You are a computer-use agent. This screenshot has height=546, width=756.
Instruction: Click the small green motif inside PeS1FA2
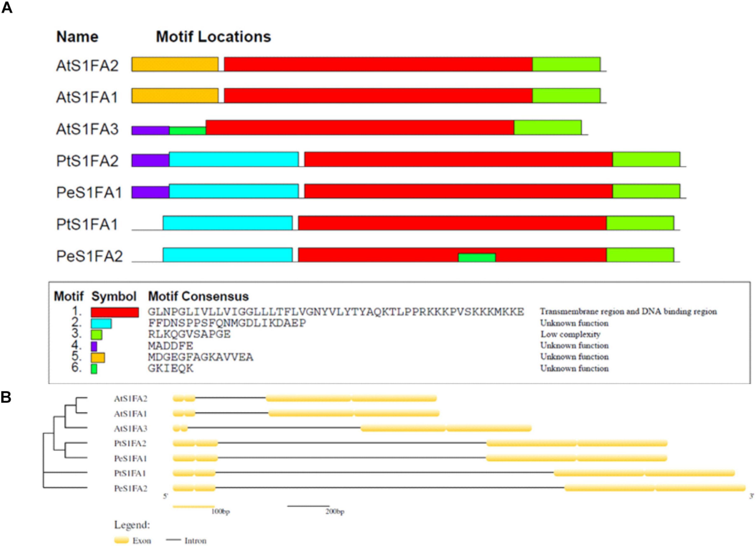click(477, 258)
